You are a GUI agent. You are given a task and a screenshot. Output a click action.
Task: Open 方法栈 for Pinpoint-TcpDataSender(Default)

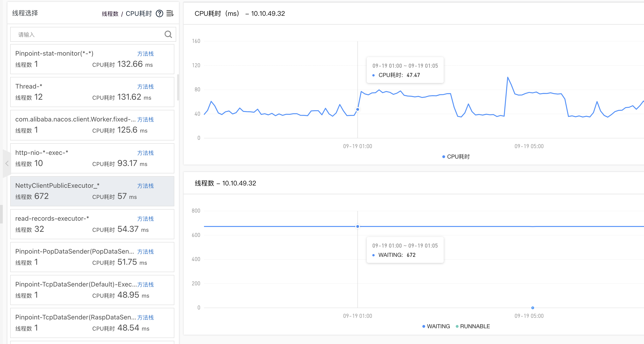tap(146, 285)
